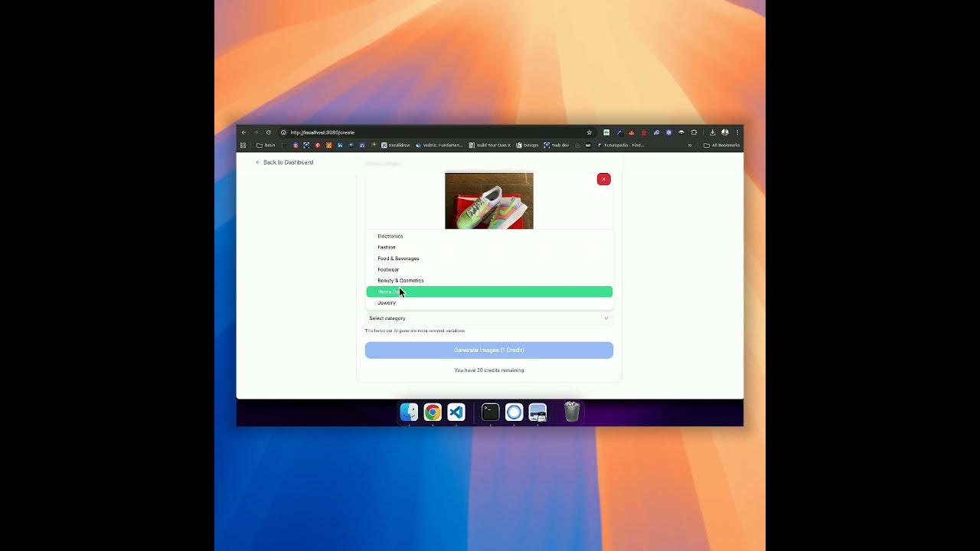Open the blue ring app in the dock
Image resolution: width=980 pixels, height=551 pixels.
pos(514,412)
